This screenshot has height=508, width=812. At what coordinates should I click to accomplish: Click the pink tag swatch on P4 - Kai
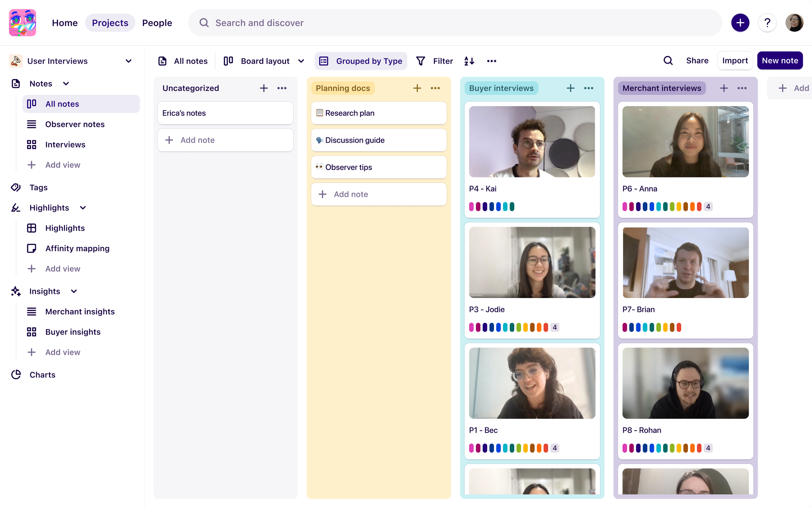[471, 206]
